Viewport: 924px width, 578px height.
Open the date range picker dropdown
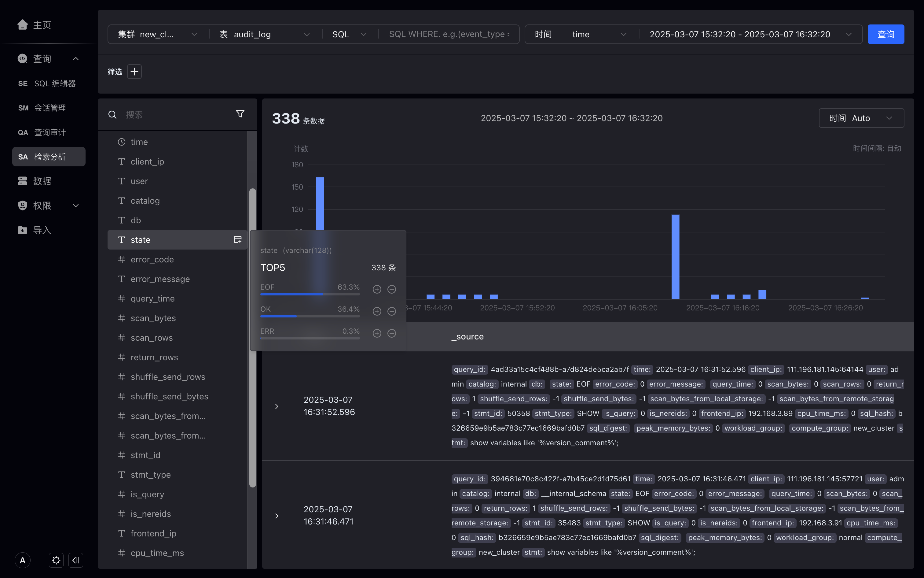(751, 34)
